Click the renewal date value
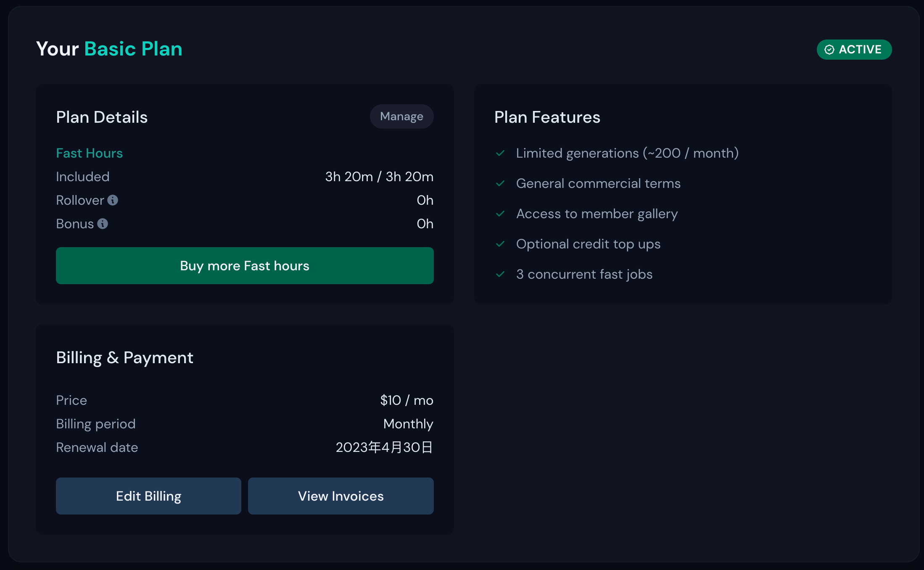The image size is (924, 570). click(384, 447)
